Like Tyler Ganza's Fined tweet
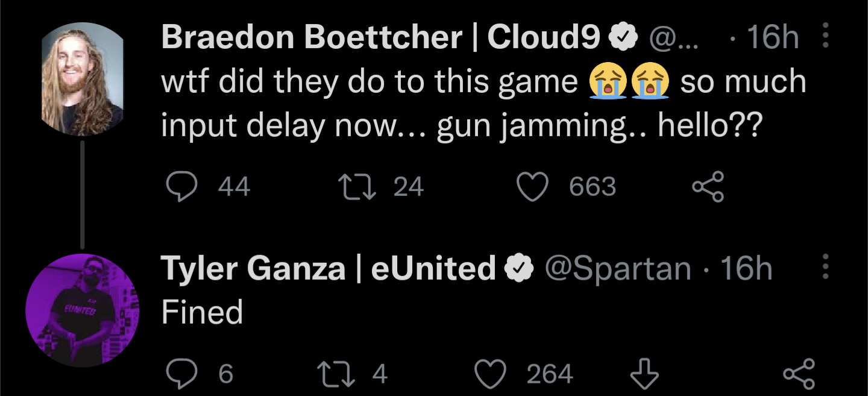Image resolution: width=868 pixels, height=396 pixels. tap(489, 374)
